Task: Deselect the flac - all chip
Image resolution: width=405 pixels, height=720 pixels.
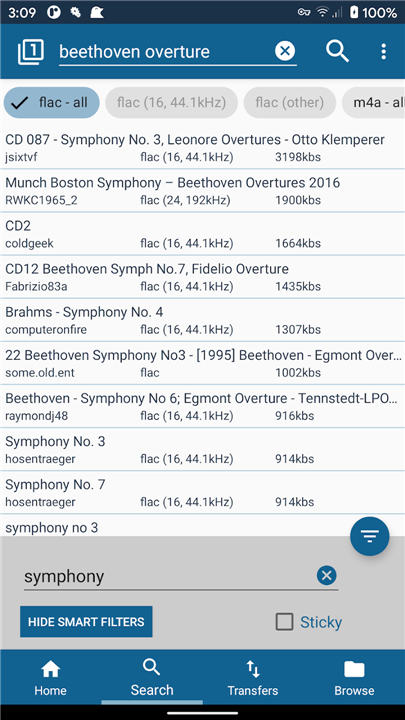Action: point(51,102)
